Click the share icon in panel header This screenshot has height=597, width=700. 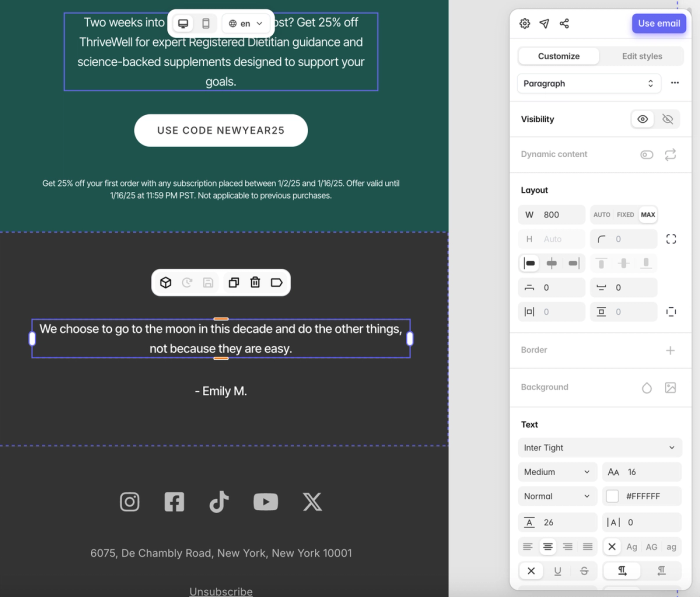(x=564, y=23)
